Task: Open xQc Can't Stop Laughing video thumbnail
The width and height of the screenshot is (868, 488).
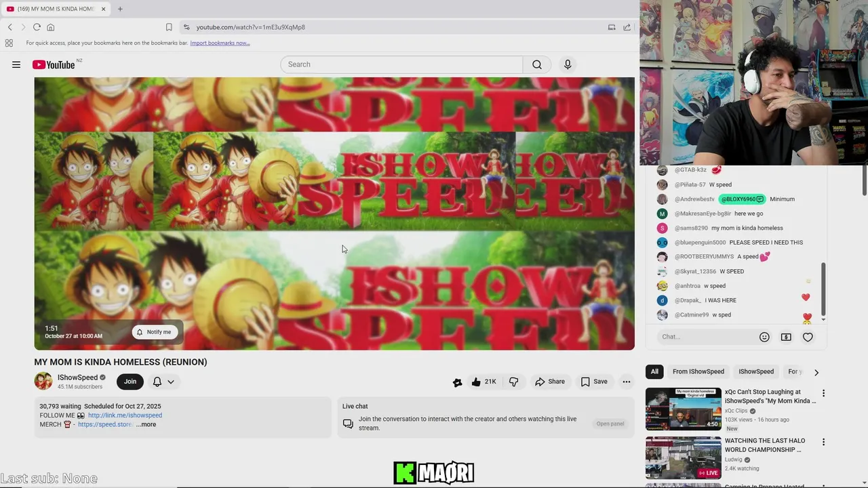Action: point(684,409)
